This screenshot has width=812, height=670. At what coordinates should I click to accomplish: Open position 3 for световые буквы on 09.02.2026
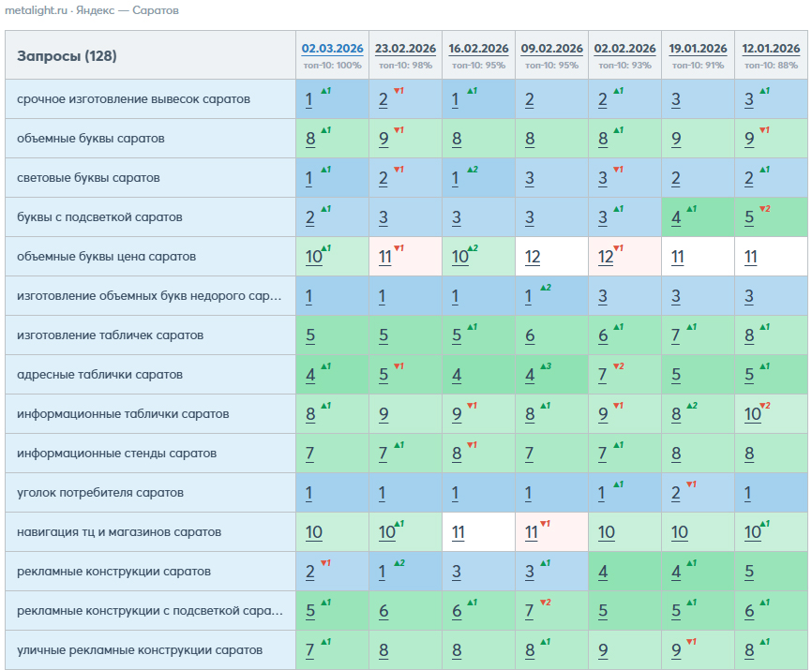[530, 178]
